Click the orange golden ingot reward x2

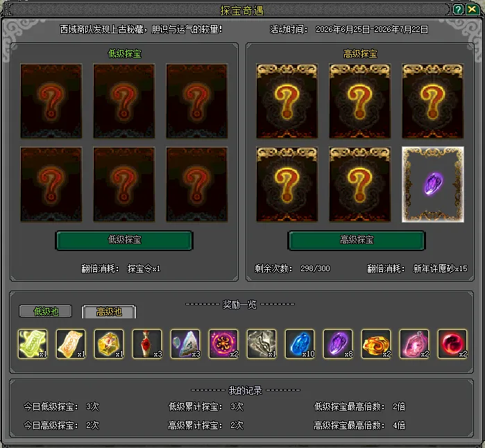(376, 344)
